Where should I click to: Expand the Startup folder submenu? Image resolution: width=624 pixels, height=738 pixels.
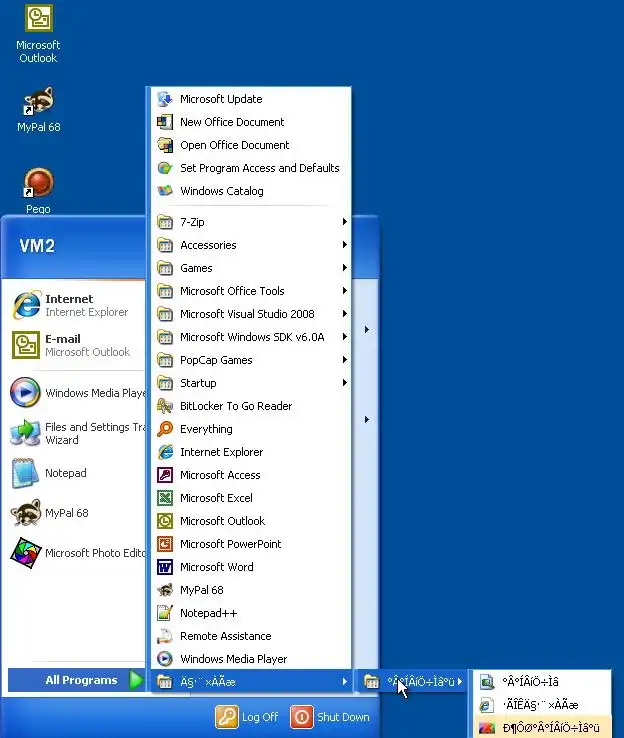pyautogui.click(x=252, y=383)
